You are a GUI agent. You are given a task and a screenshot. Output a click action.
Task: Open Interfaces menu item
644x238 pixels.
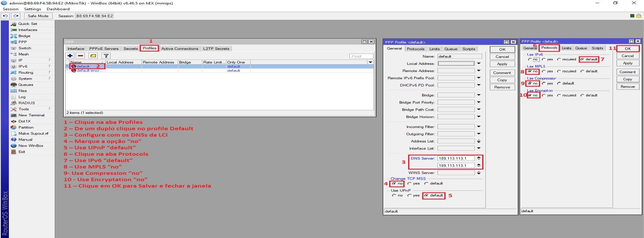point(27,30)
